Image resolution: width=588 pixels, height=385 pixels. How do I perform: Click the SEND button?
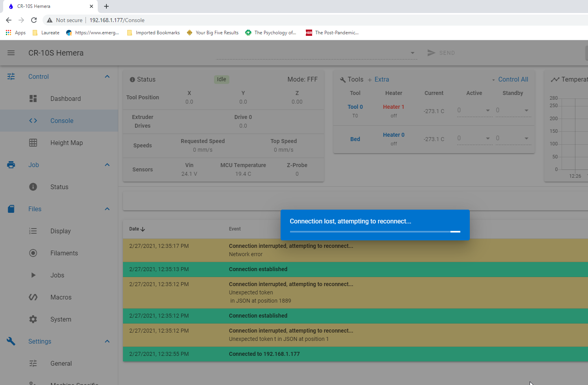click(441, 53)
